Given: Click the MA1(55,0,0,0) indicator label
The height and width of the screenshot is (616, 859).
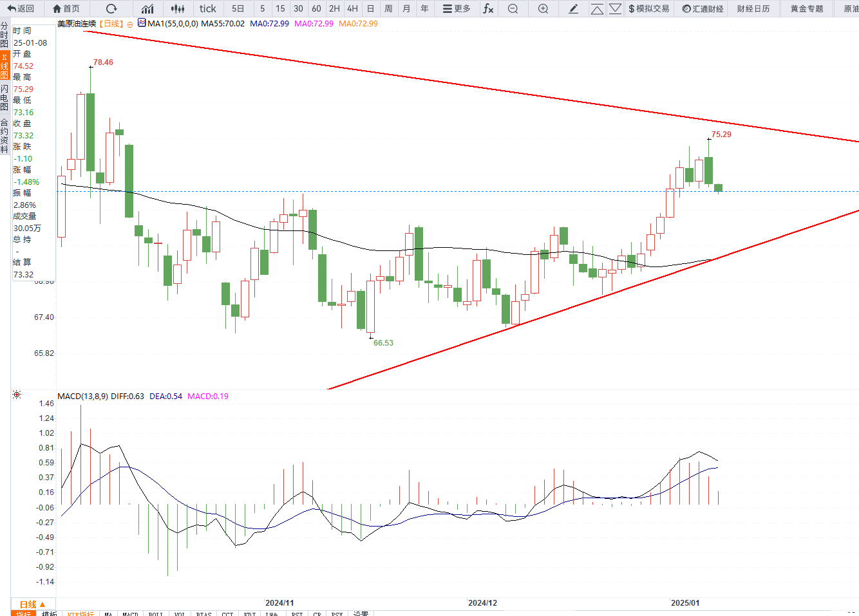Looking at the screenshot, I should [x=173, y=24].
